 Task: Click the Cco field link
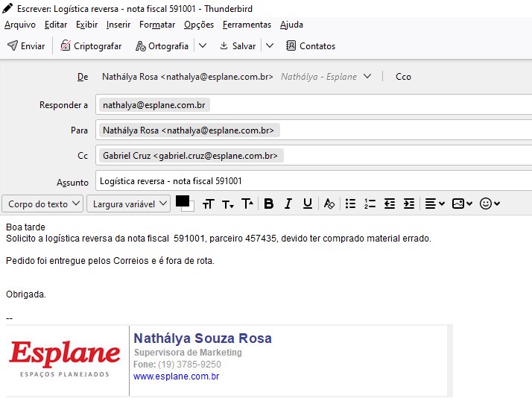(x=403, y=77)
